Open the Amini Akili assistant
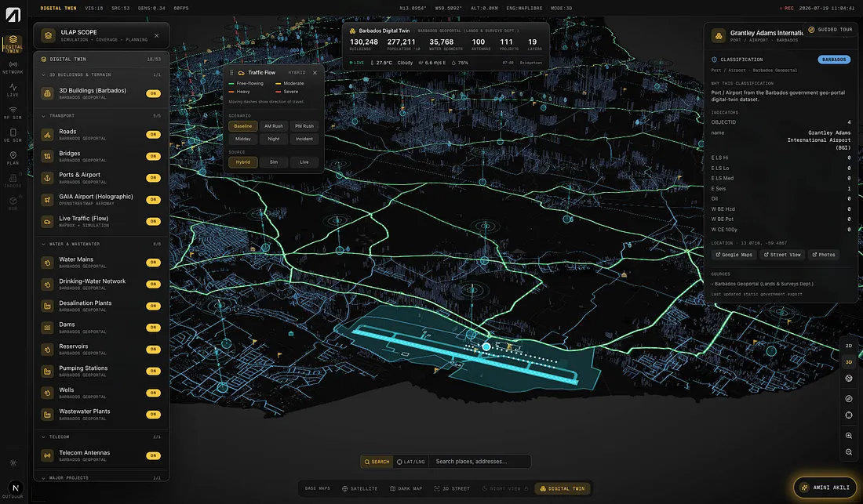The width and height of the screenshot is (863, 504). point(825,488)
